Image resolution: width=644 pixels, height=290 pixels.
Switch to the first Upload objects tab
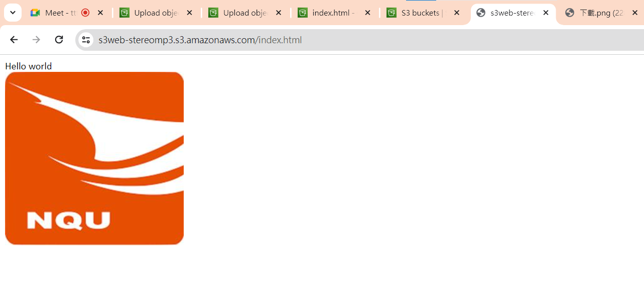157,13
